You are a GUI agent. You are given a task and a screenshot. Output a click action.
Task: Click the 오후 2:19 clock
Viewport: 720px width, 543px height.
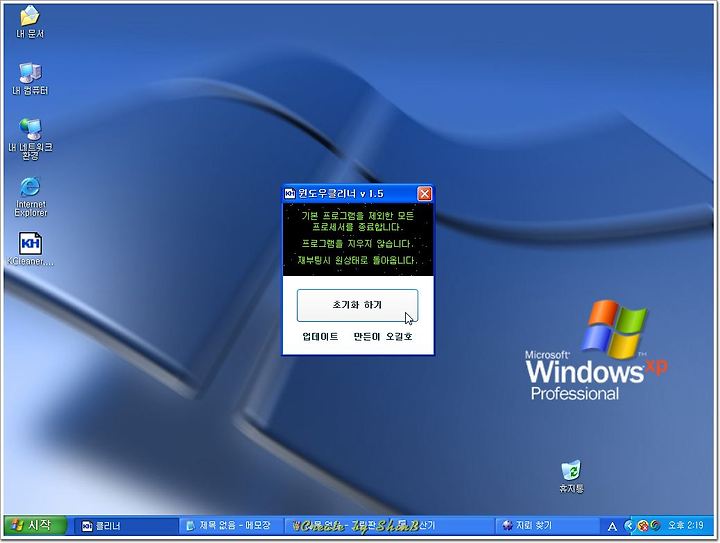click(x=686, y=526)
